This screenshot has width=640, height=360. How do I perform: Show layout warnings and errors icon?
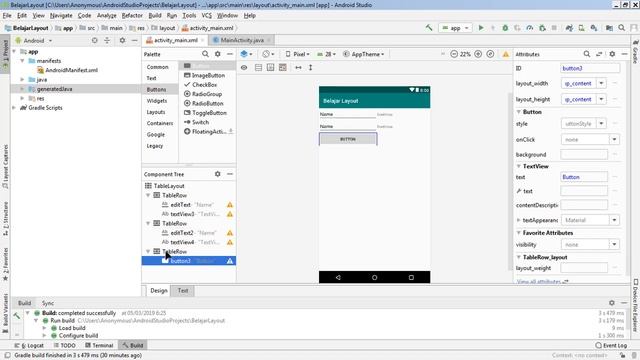506,54
